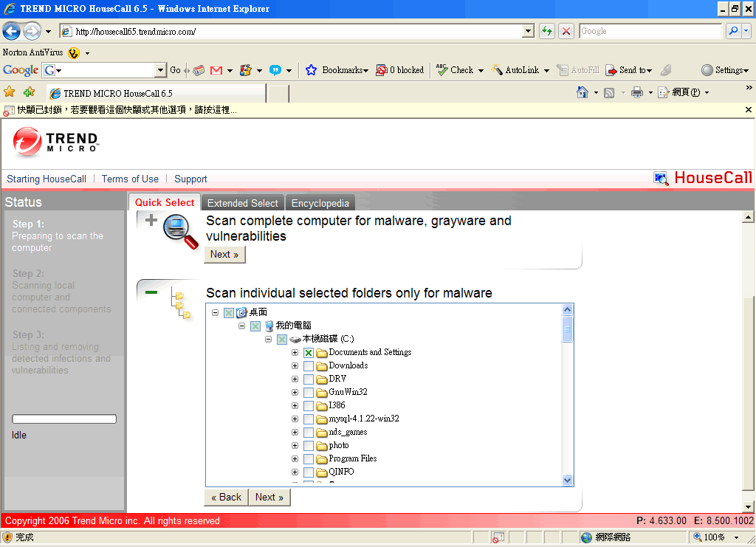
Task: Click the popup blocker 0 blocked icon
Action: (x=382, y=70)
